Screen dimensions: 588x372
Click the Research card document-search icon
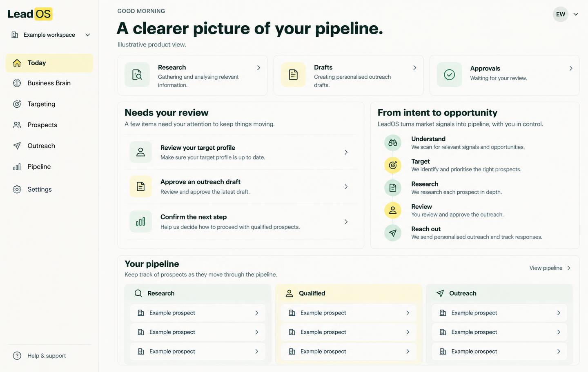(137, 75)
